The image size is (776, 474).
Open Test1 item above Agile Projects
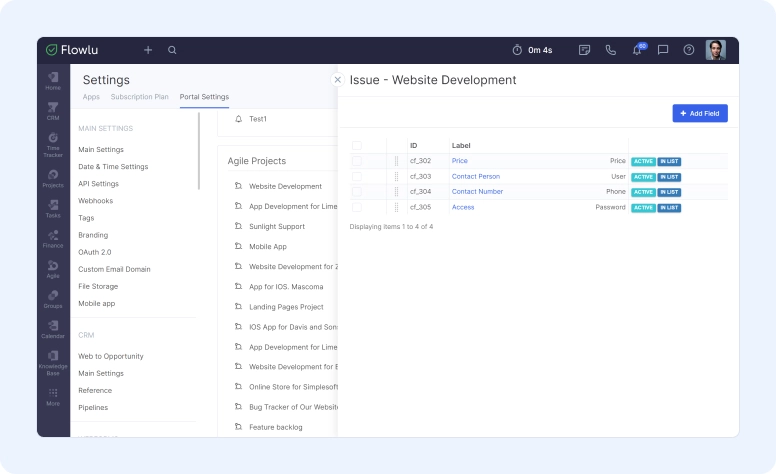coord(258,119)
